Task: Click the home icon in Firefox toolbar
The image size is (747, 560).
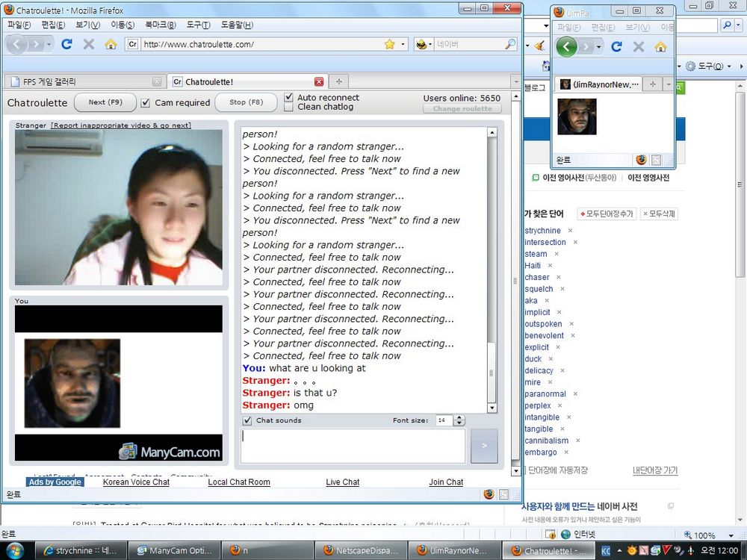Action: pos(111,44)
